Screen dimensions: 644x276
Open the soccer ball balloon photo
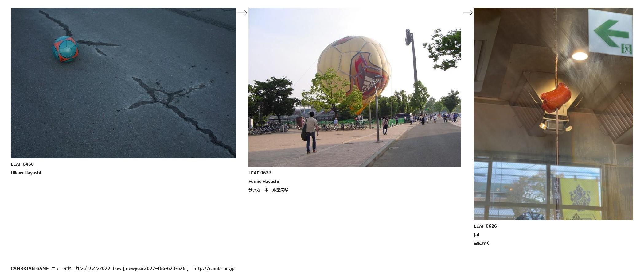pyautogui.click(x=355, y=87)
